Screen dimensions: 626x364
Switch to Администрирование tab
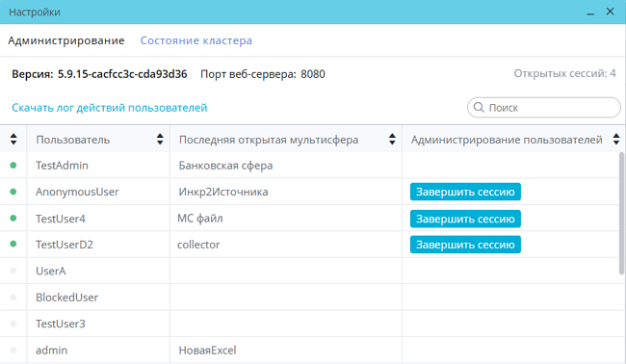66,40
